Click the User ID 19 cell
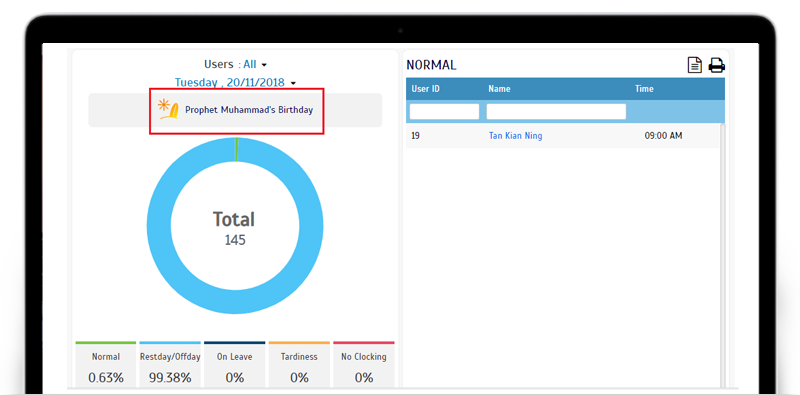 click(415, 136)
